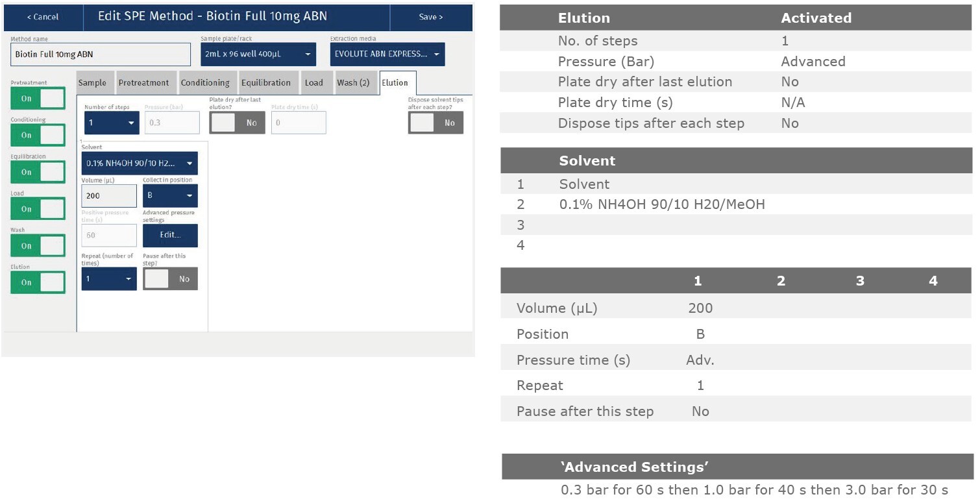Image resolution: width=980 pixels, height=501 pixels.
Task: Turn off the Load switch
Action: [x=38, y=209]
